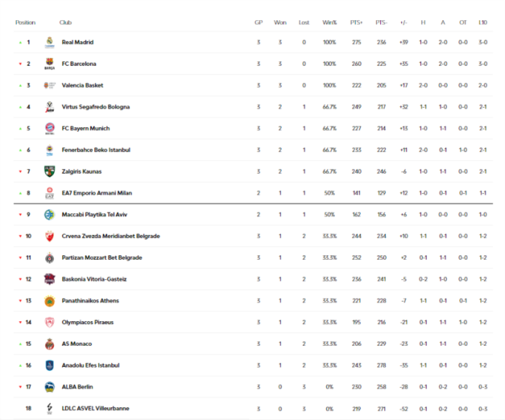Click the FC Bayern Munich crest

point(49,129)
